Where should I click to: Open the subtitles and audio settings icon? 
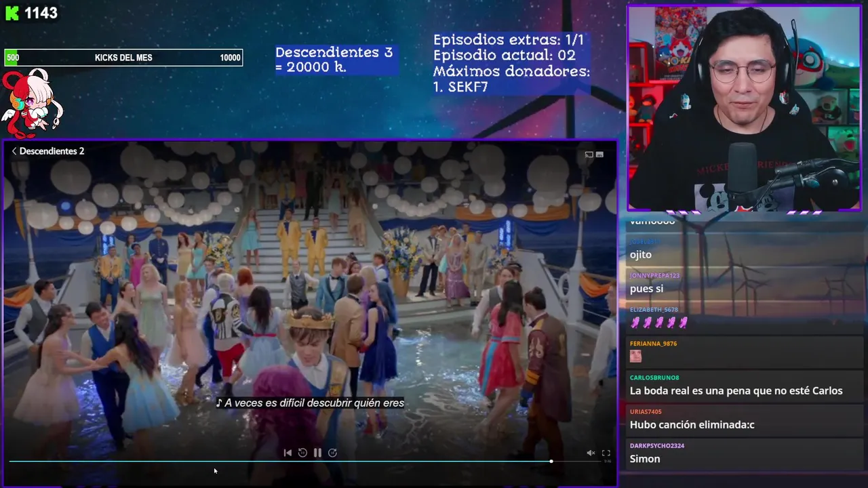599,155
